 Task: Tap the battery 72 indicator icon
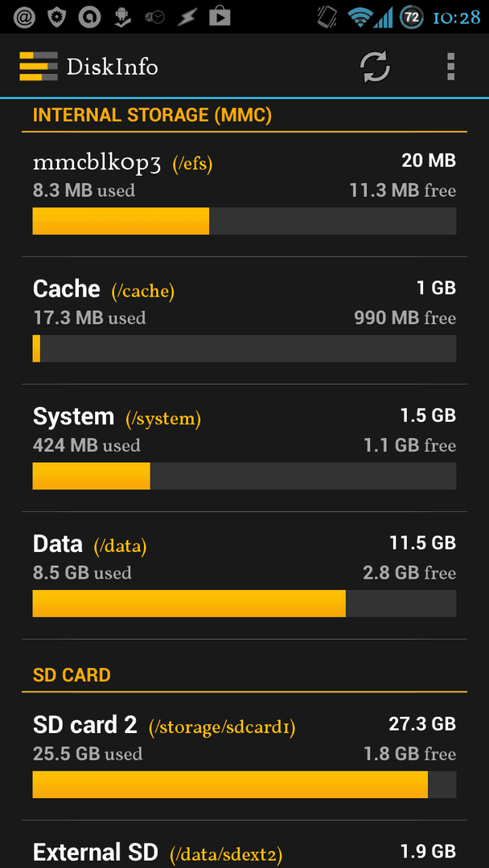point(411,17)
